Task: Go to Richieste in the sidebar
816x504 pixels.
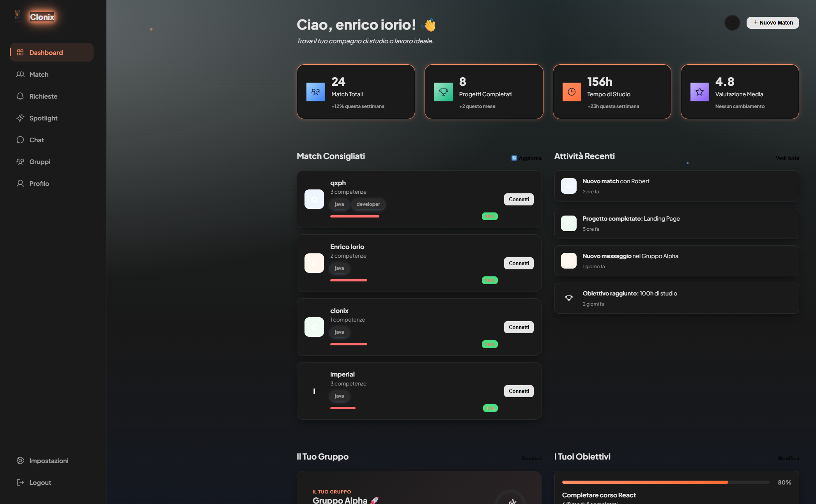Action: (52, 96)
